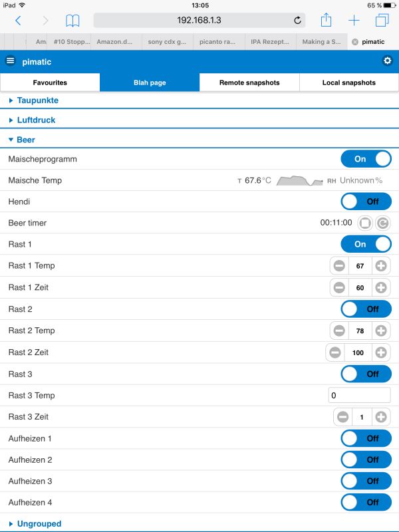Toggle the Maischeprogramm switch
Viewport: 399px width, 532px height.
366,159
